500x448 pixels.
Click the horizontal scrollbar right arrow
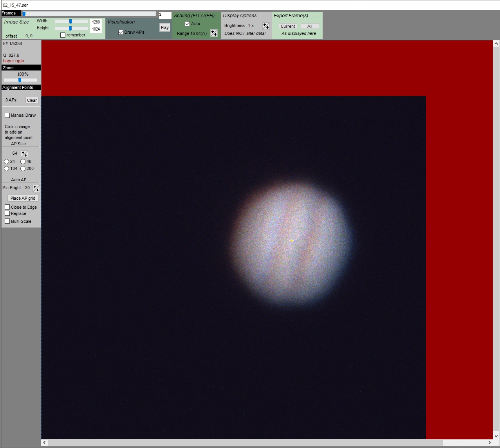[490, 443]
